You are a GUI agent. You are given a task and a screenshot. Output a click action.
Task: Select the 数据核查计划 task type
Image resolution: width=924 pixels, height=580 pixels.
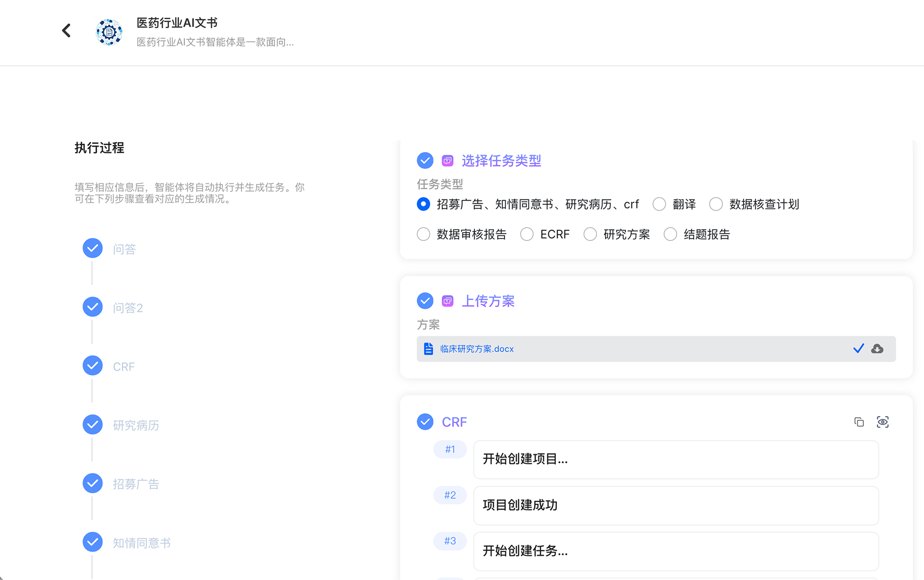[716, 204]
